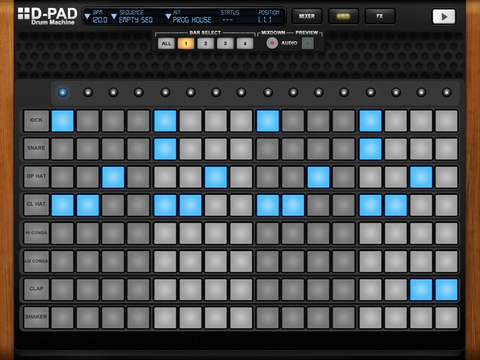This screenshot has height=360, width=480.
Task: Select bar 1
Action: coord(186,43)
